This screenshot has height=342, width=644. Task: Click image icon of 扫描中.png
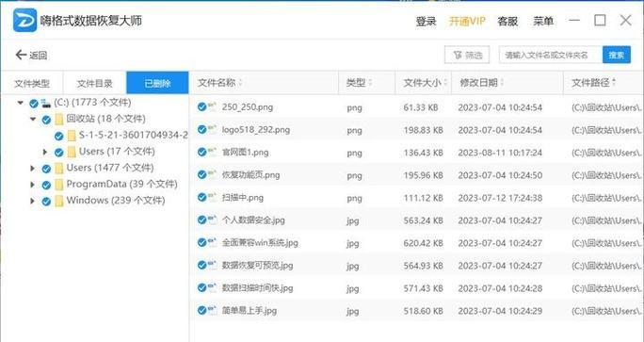coord(213,197)
